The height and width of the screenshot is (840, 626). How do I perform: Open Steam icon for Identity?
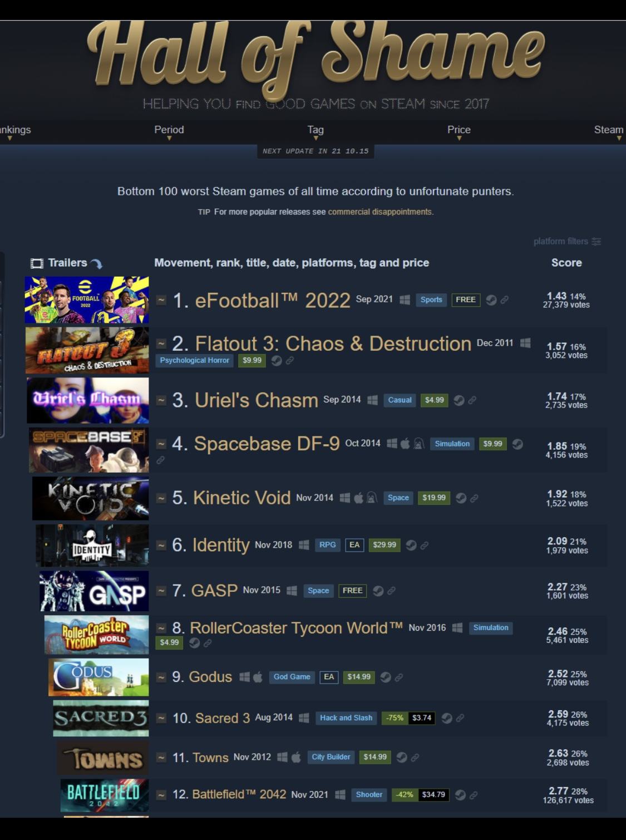[411, 545]
